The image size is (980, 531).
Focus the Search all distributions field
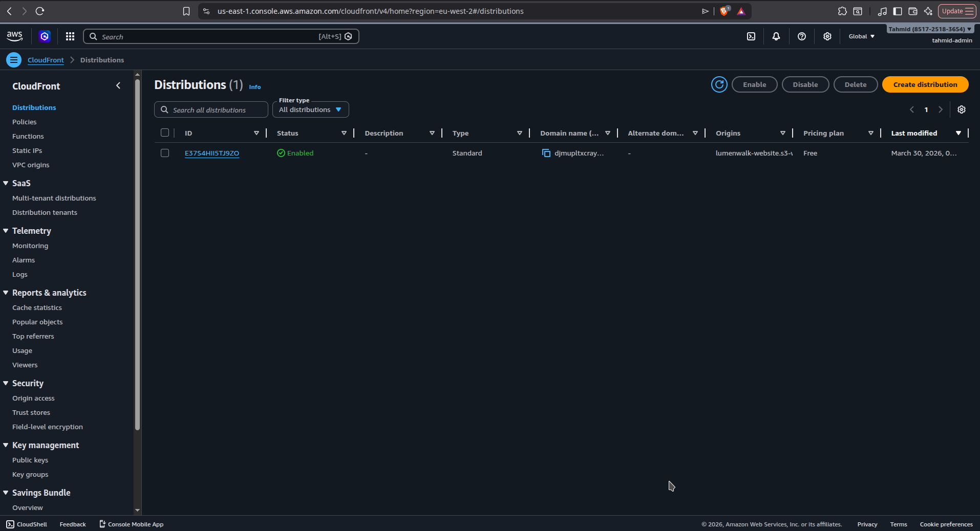[x=211, y=109]
